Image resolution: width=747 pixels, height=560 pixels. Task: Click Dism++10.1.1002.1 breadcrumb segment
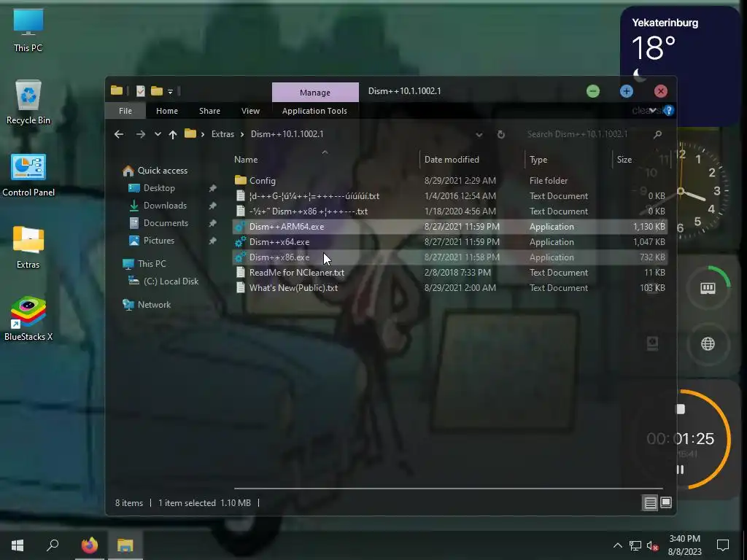[287, 134]
